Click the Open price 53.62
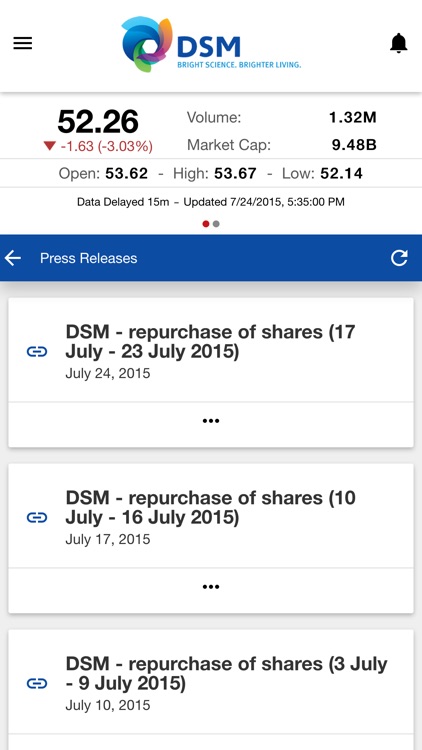This screenshot has height=750, width=422. coord(126,173)
